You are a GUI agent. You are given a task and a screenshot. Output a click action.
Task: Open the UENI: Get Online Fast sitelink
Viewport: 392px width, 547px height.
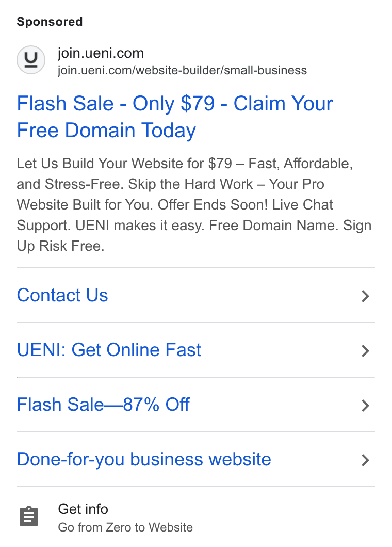[x=196, y=350]
